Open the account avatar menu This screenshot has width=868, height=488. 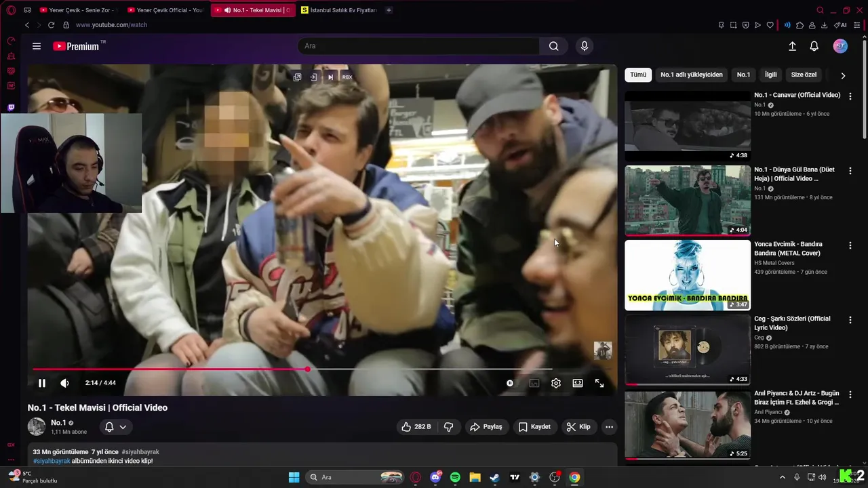(x=840, y=46)
